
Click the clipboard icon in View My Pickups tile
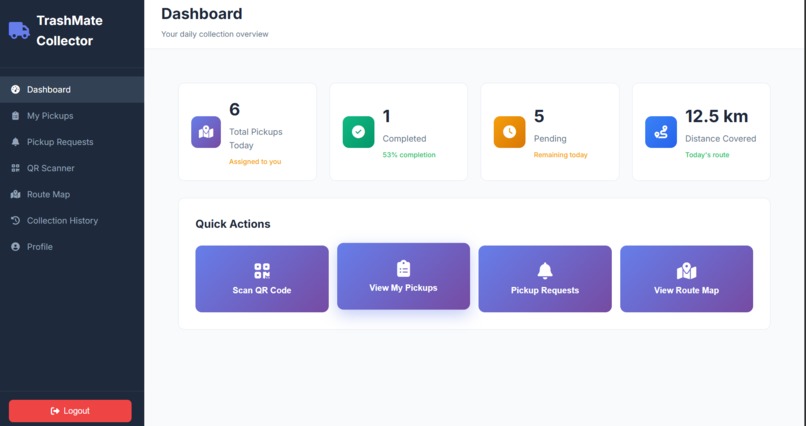(x=404, y=268)
